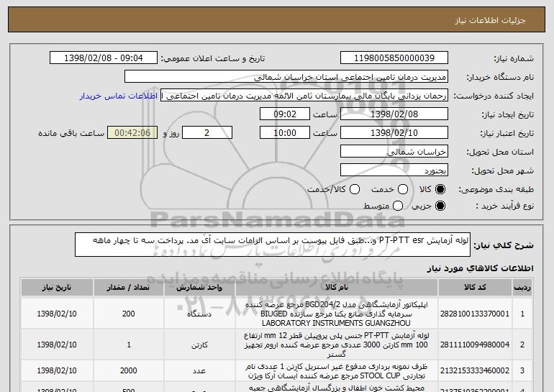Click quantity 2000 in row 3
Image resolution: width=554 pixels, height=392 pixels.
pyautogui.click(x=129, y=370)
